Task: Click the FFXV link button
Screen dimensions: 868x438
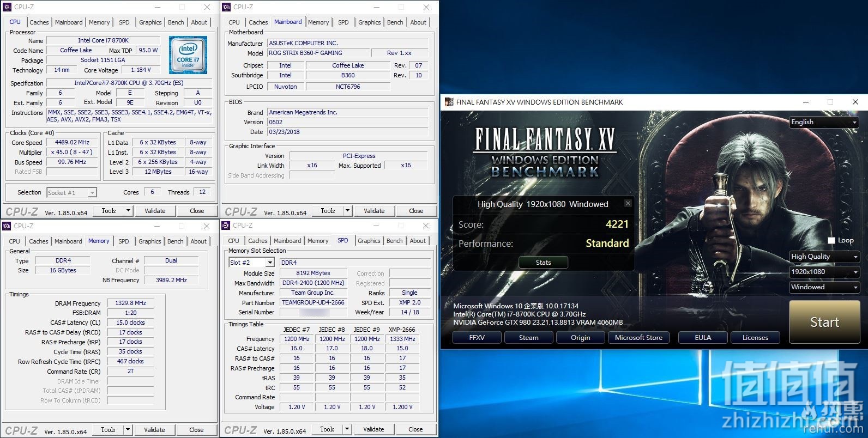Action: [x=477, y=338]
